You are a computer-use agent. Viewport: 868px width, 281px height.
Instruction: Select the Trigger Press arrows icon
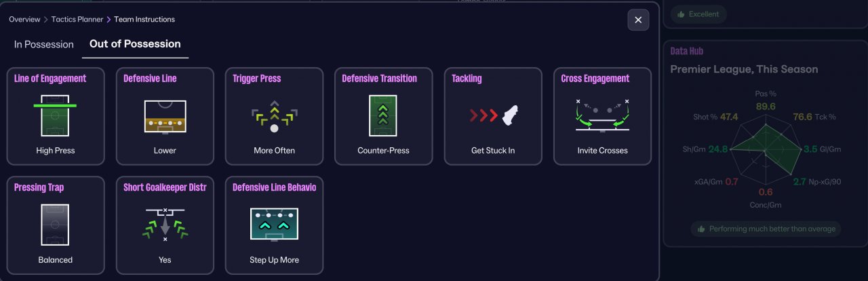click(274, 115)
